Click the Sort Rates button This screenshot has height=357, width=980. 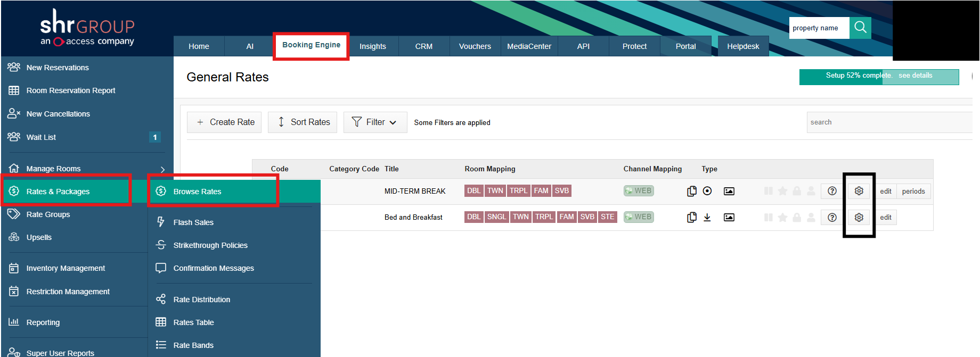click(303, 122)
